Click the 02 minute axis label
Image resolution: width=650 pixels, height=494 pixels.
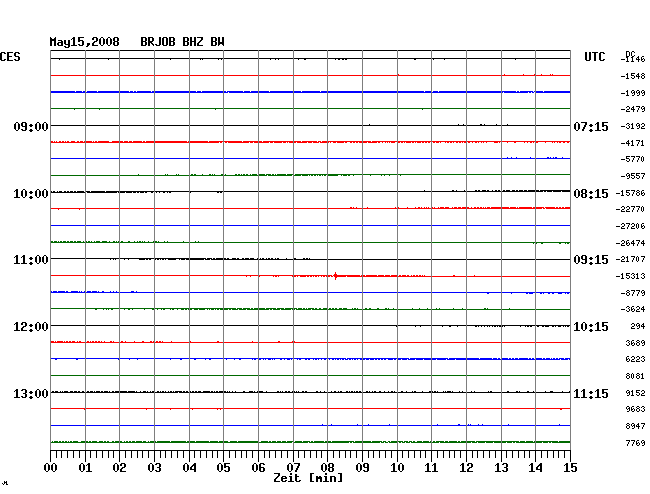[x=119, y=468]
